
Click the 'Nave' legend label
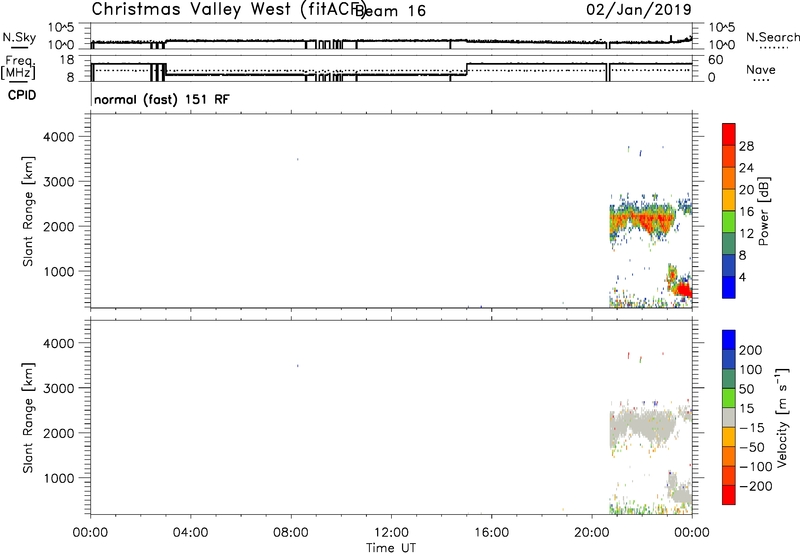pos(761,70)
